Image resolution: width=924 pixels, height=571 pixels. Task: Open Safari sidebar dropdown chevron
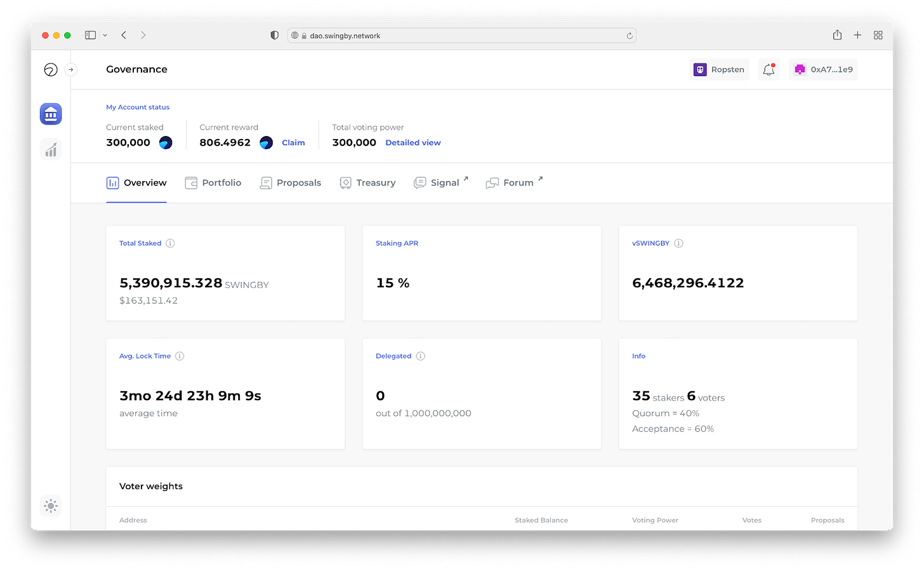[105, 36]
